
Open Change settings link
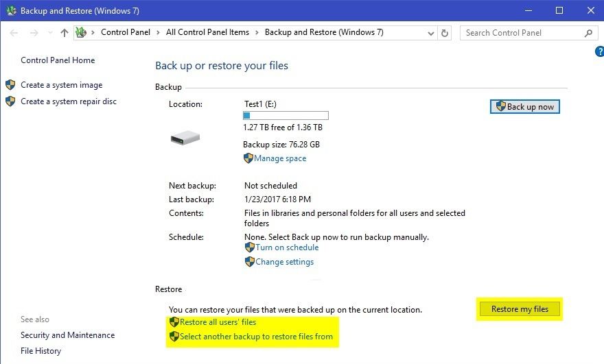[x=285, y=262]
